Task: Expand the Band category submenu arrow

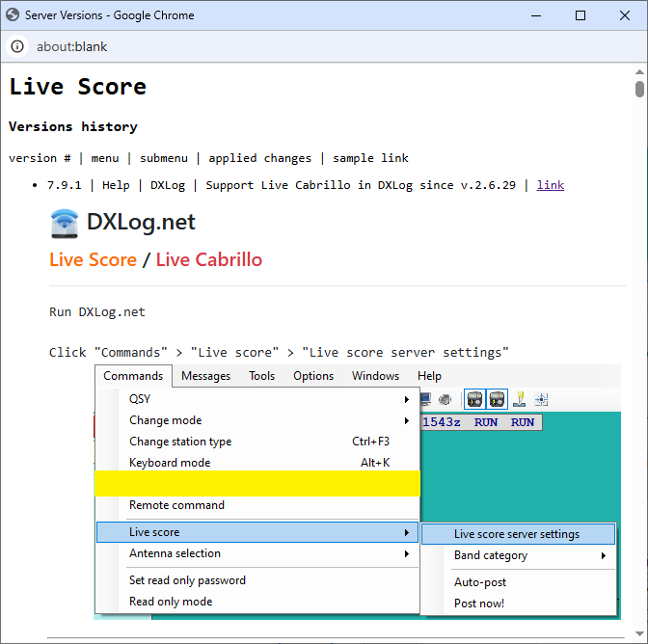Action: point(604,555)
